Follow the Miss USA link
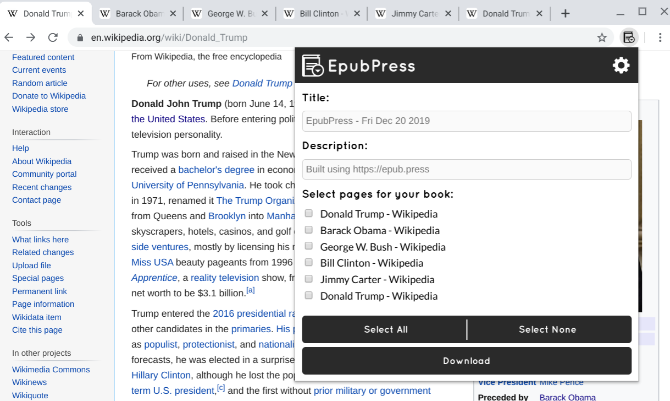Screen dimensions: 670x401 (152, 262)
